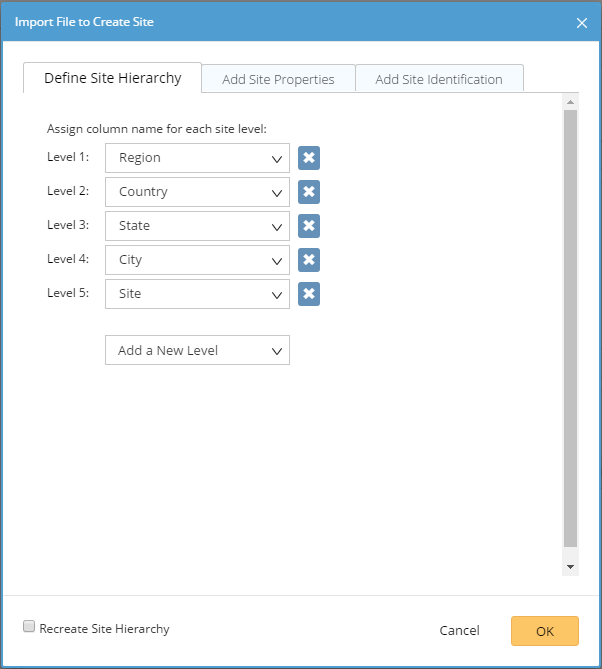Expand the Level 2 Country dropdown
602x669 pixels.
click(x=197, y=192)
